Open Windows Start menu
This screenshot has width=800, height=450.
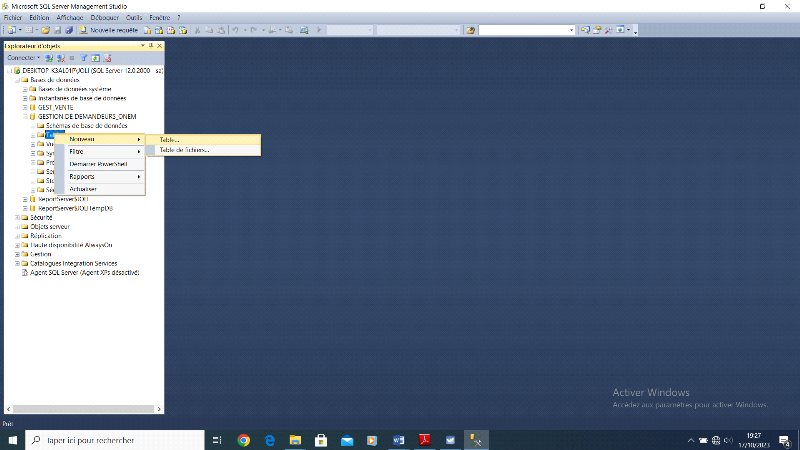coord(12,440)
